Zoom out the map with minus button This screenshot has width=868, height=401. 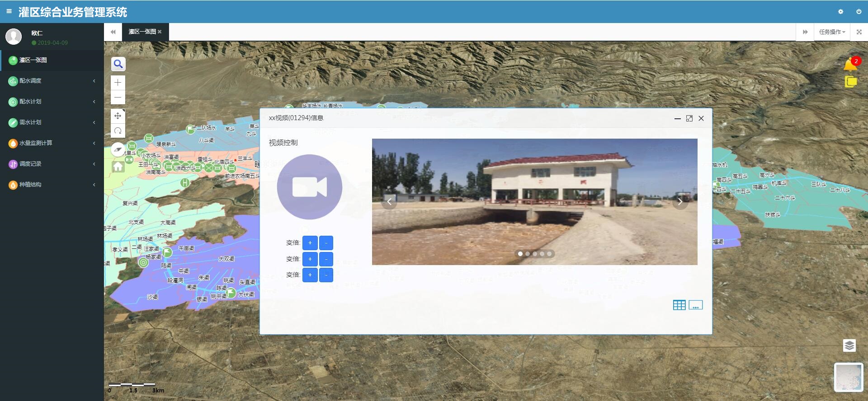click(x=118, y=97)
